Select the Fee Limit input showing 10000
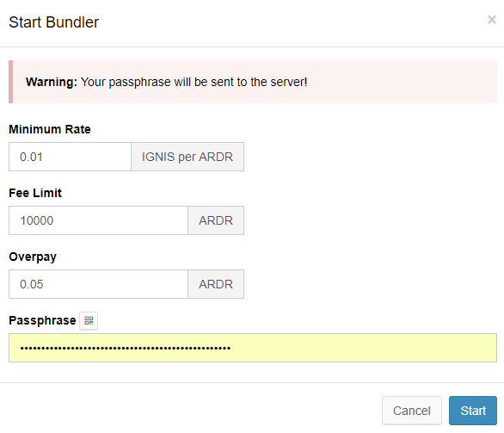Viewport: 504px width, 433px height. tap(98, 220)
